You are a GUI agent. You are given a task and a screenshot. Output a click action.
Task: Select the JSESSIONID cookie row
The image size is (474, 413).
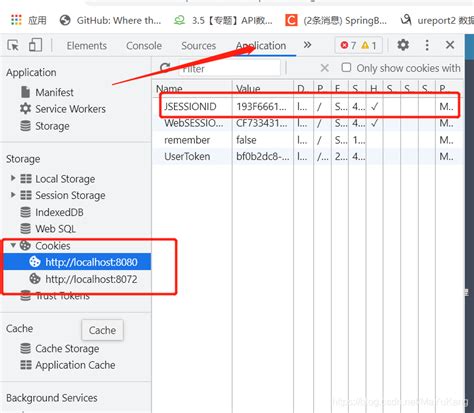pos(308,107)
